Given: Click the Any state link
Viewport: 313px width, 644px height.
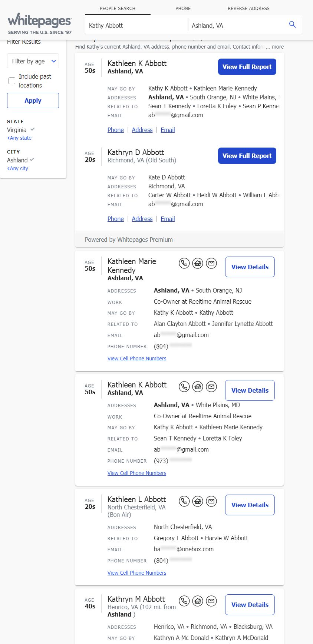Looking at the screenshot, I should pos(19,138).
